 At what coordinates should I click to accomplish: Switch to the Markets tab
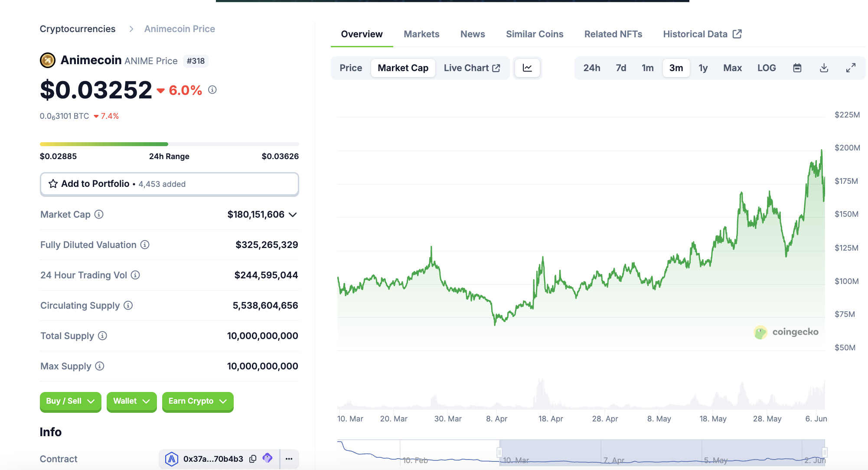pyautogui.click(x=421, y=34)
